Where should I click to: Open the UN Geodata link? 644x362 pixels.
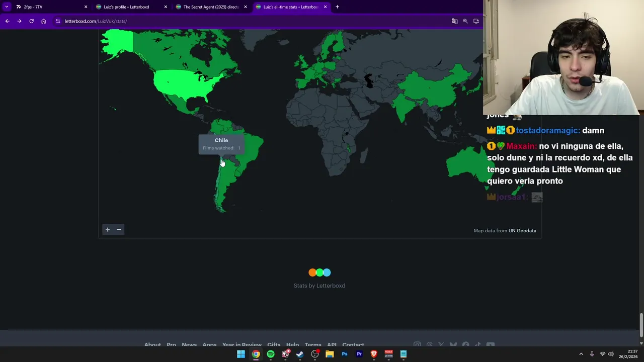tap(522, 230)
